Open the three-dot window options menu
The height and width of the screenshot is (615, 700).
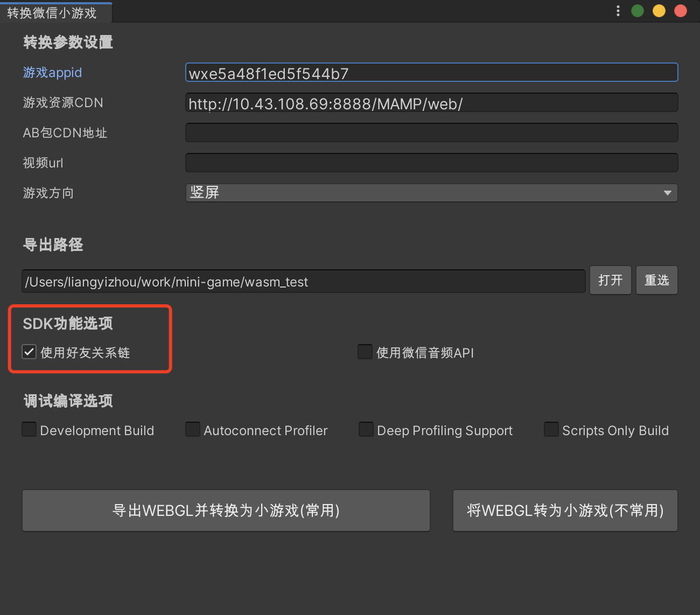pyautogui.click(x=618, y=11)
